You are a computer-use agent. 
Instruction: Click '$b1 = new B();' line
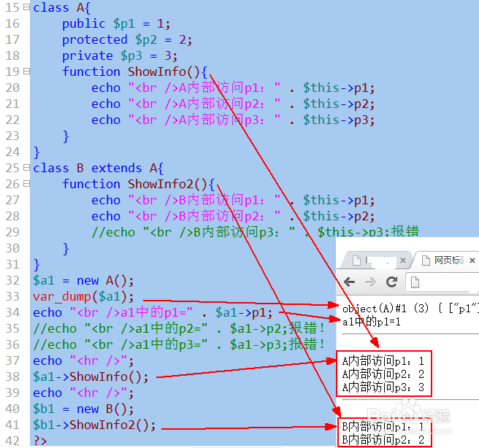(x=83, y=409)
